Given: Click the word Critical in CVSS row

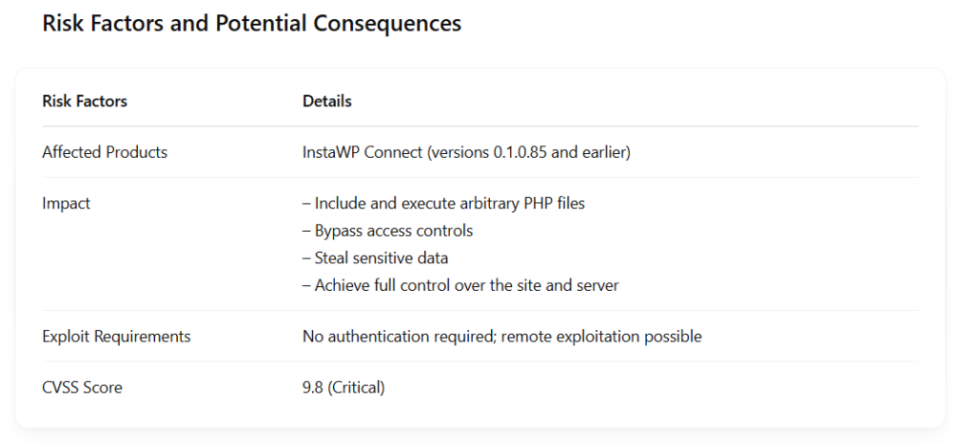Looking at the screenshot, I should pyautogui.click(x=356, y=388).
